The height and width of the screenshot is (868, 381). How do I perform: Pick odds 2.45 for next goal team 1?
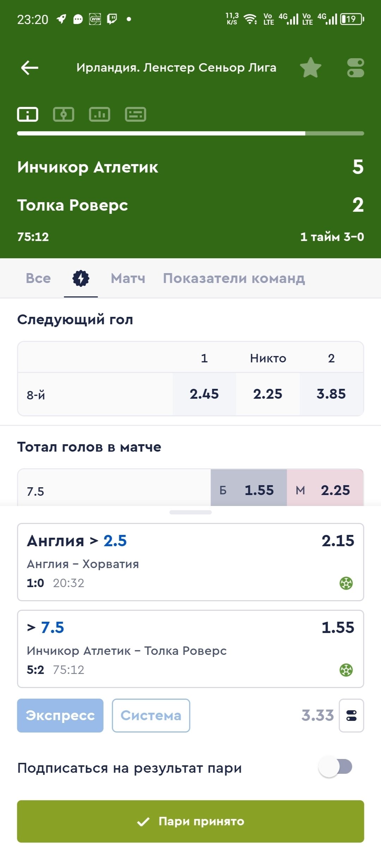click(204, 394)
